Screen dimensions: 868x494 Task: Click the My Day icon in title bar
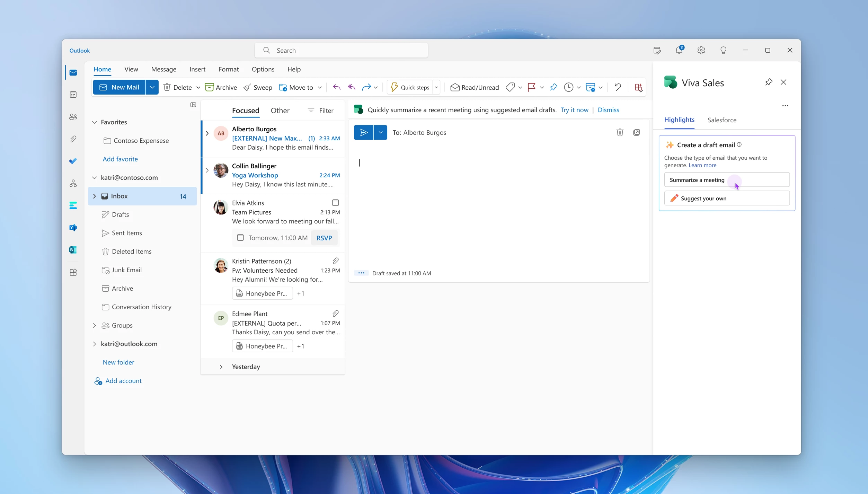(657, 50)
